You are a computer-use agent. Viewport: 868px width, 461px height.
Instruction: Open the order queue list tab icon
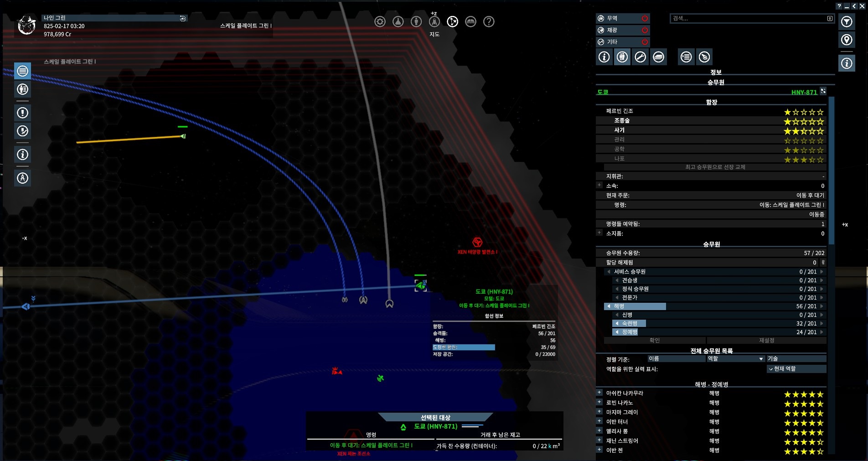[686, 57]
